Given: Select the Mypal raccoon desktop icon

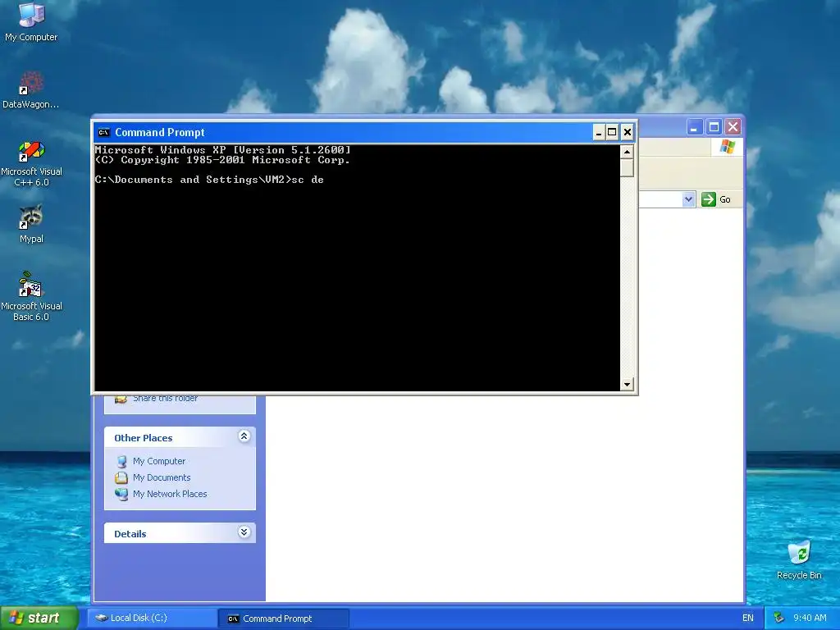Looking at the screenshot, I should pyautogui.click(x=31, y=224).
